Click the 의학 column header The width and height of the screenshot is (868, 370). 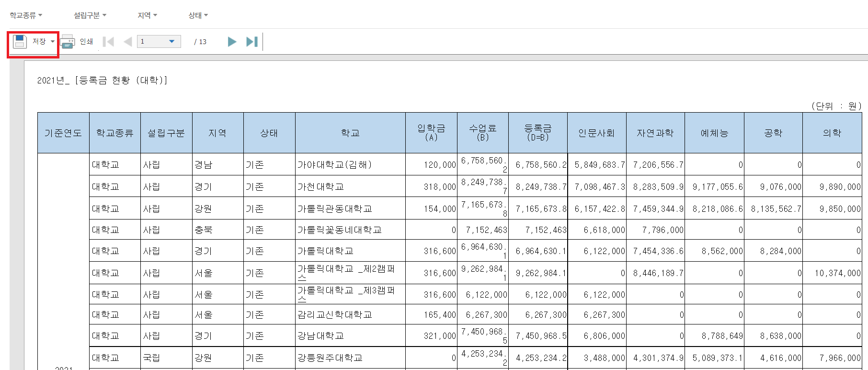coord(832,133)
